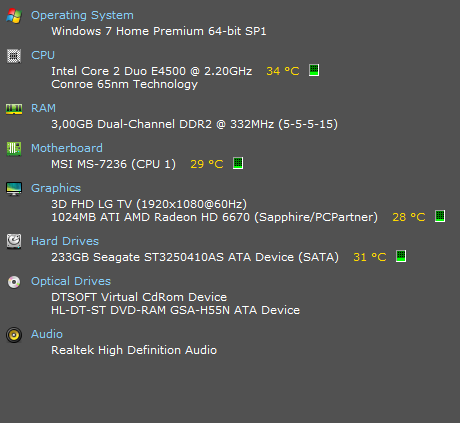Open the Hard Drives section heading
Screen dimensions: 460x423
point(65,241)
